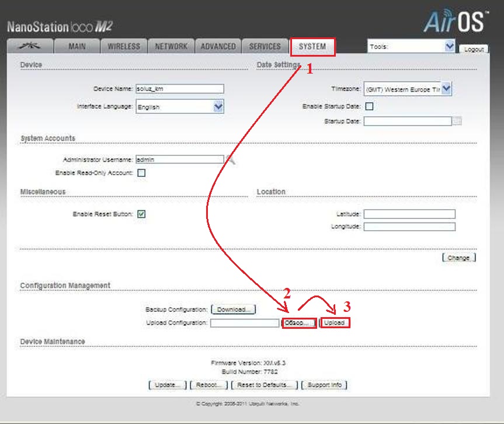Download the backup configuration
The width and height of the screenshot is (504, 424).
(234, 310)
